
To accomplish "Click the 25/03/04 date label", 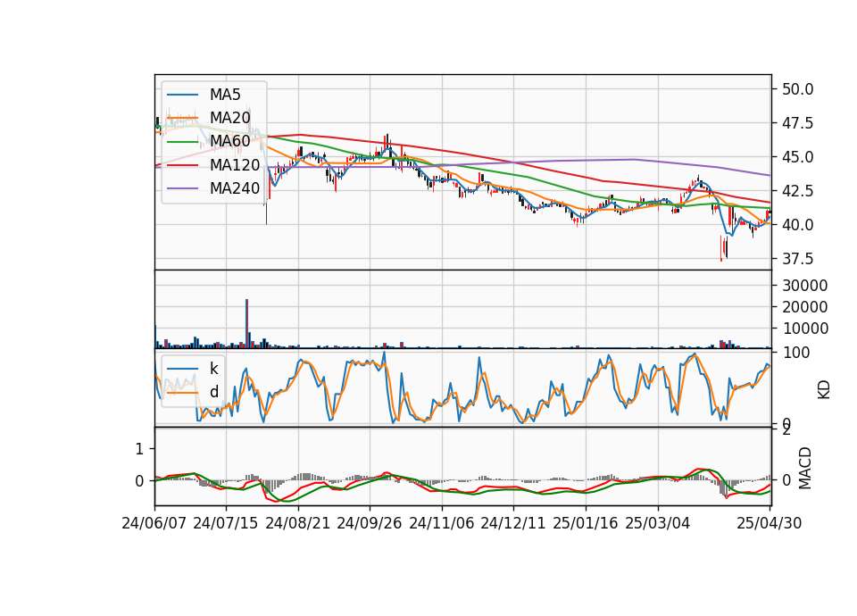I will click(658, 523).
